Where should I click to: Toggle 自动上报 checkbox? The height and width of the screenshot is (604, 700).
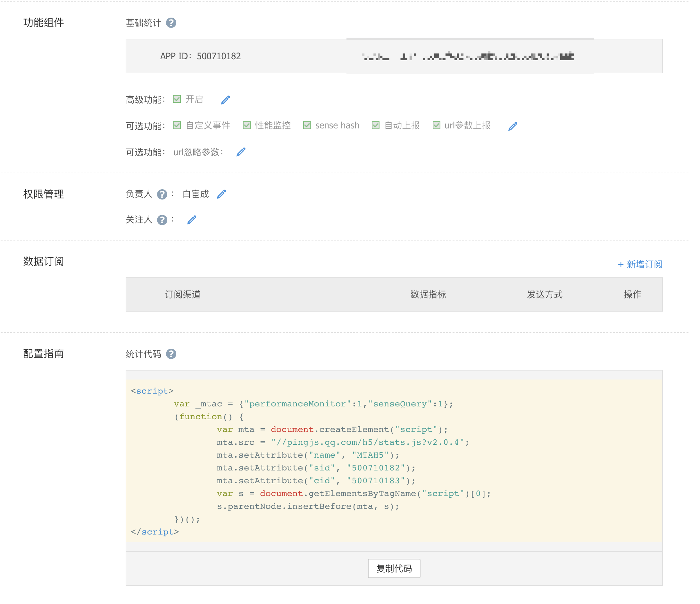click(375, 125)
